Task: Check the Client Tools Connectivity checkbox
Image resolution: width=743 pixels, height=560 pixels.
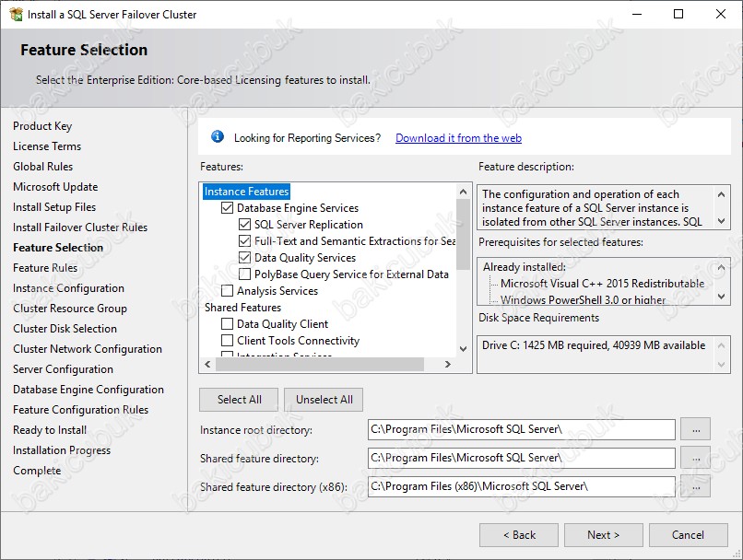Action: coord(228,341)
